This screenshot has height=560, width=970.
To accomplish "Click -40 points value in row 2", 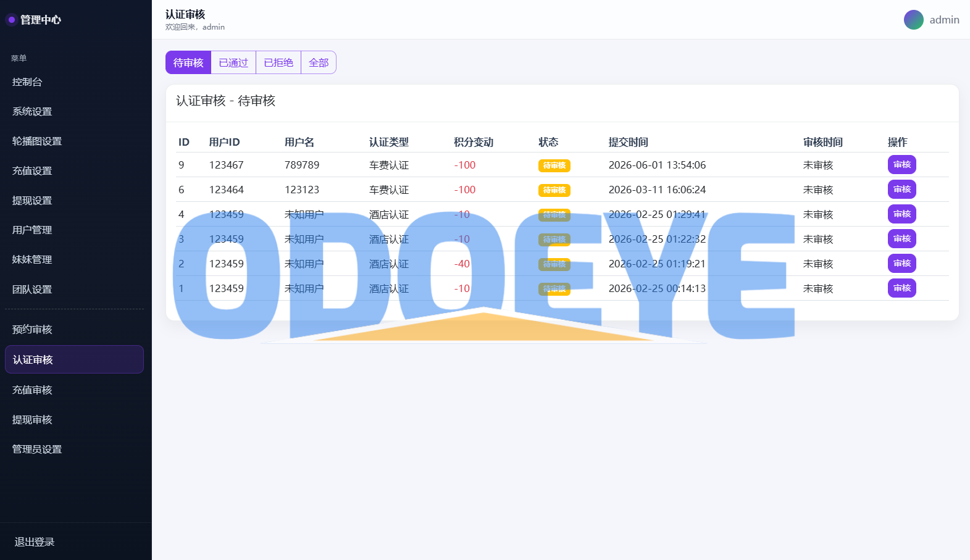I will click(462, 264).
